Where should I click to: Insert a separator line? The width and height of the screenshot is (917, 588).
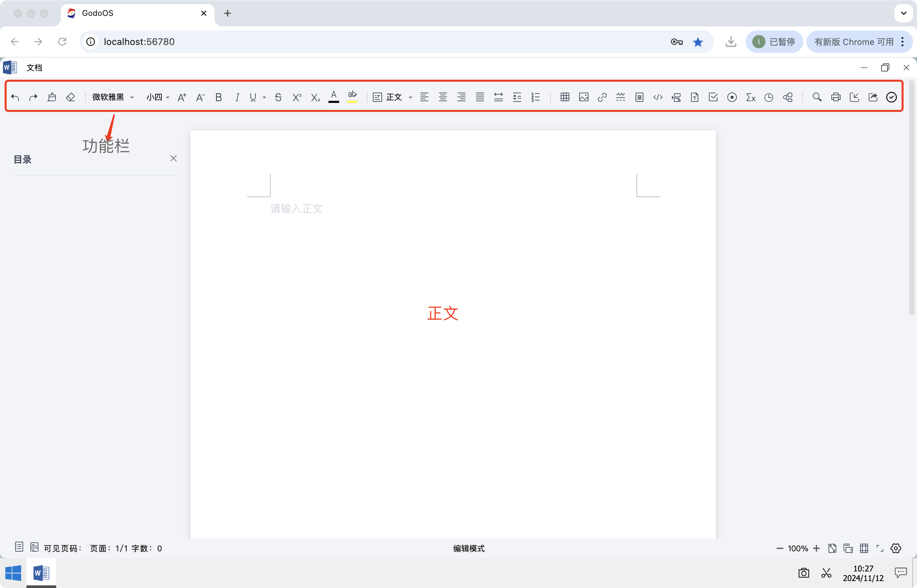pyautogui.click(x=621, y=97)
